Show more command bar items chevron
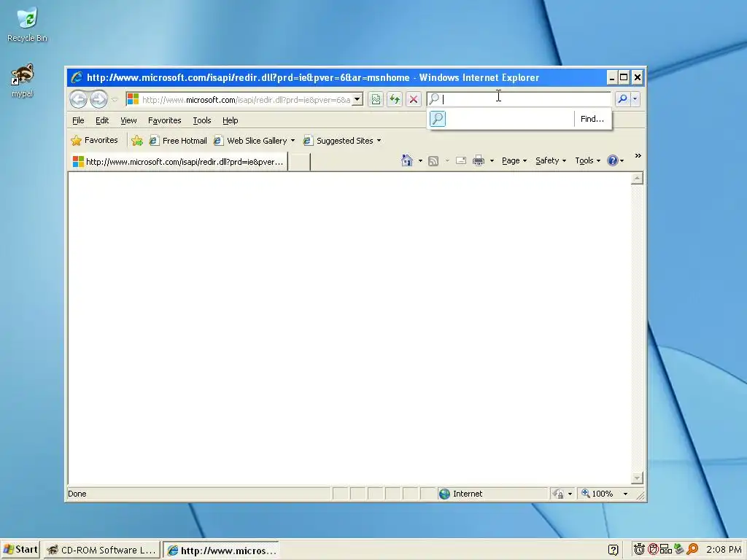This screenshot has height=560, width=747. 638,156
